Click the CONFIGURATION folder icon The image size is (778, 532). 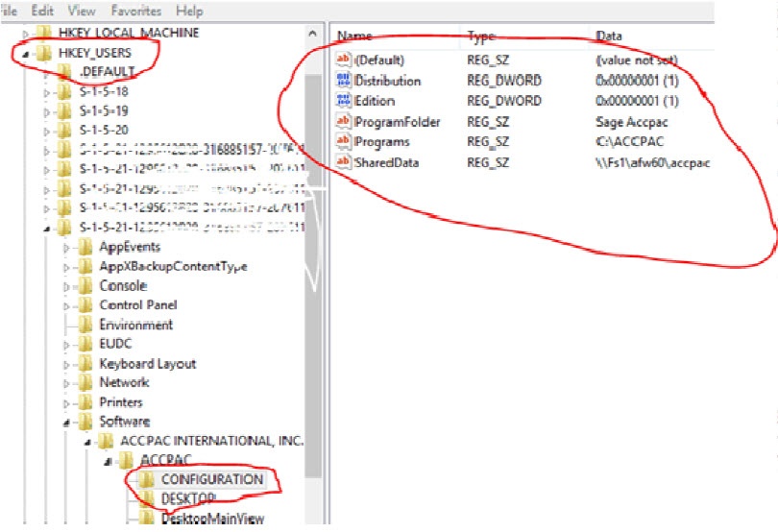146,480
